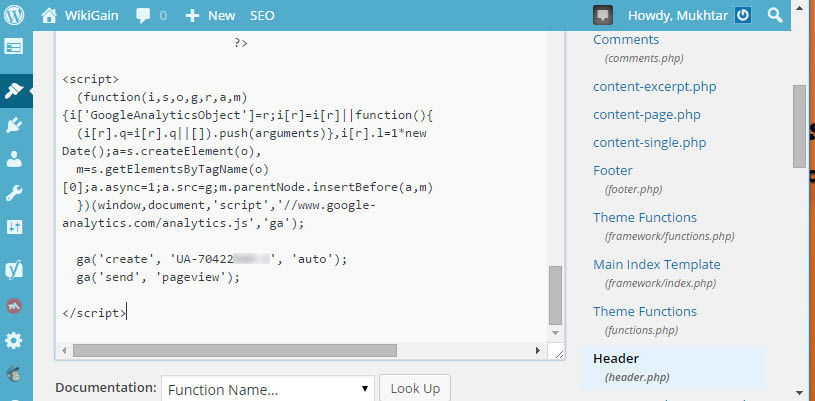815x401 pixels.
Task: Click the Look Up button
Action: [x=415, y=389]
